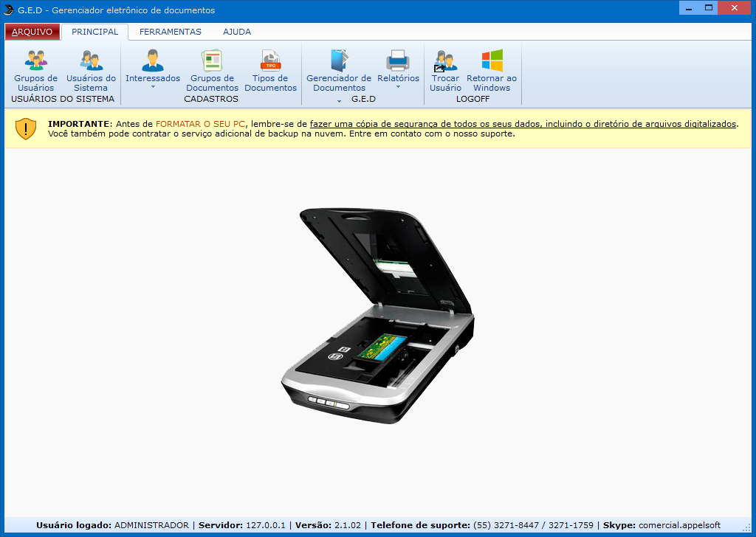Launch Gerenciador de Documentos folder icon
Image resolution: width=756 pixels, height=537 pixels.
coord(339,61)
